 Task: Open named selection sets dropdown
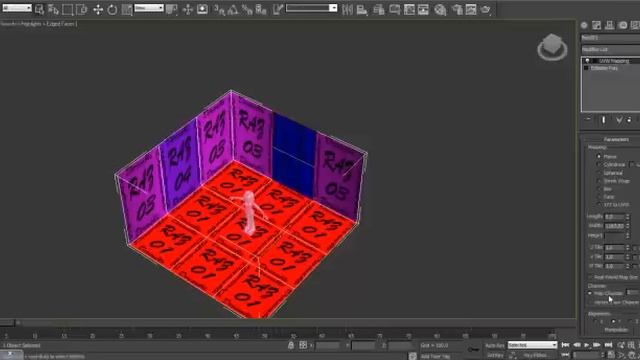pos(311,8)
